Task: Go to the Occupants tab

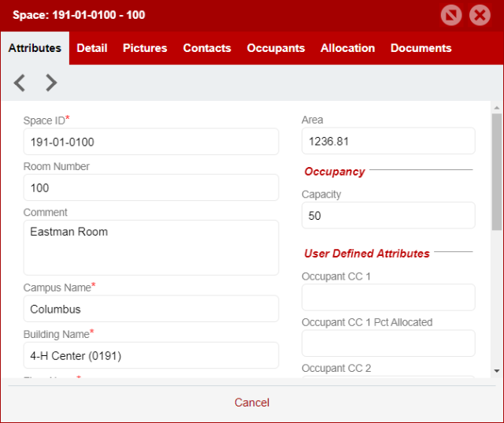Action: pyautogui.click(x=276, y=48)
